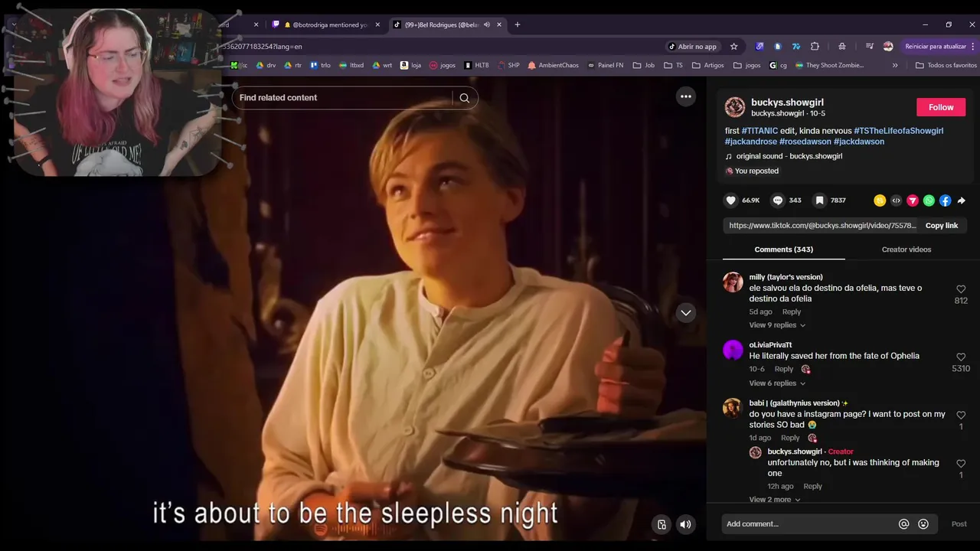The width and height of the screenshot is (980, 551).
Task: Open the TS bookmarks folder
Action: [673, 65]
